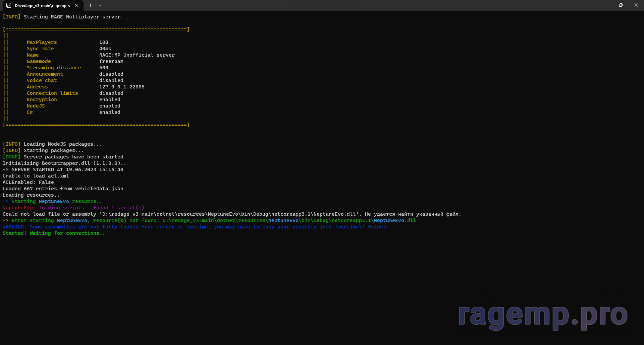Click the MaxPlayers value 100

pos(104,42)
